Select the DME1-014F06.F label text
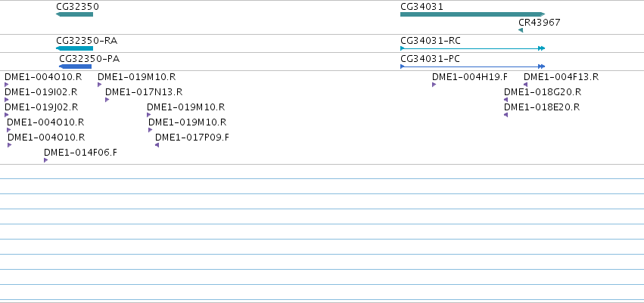The image size is (644, 303). coord(80,153)
